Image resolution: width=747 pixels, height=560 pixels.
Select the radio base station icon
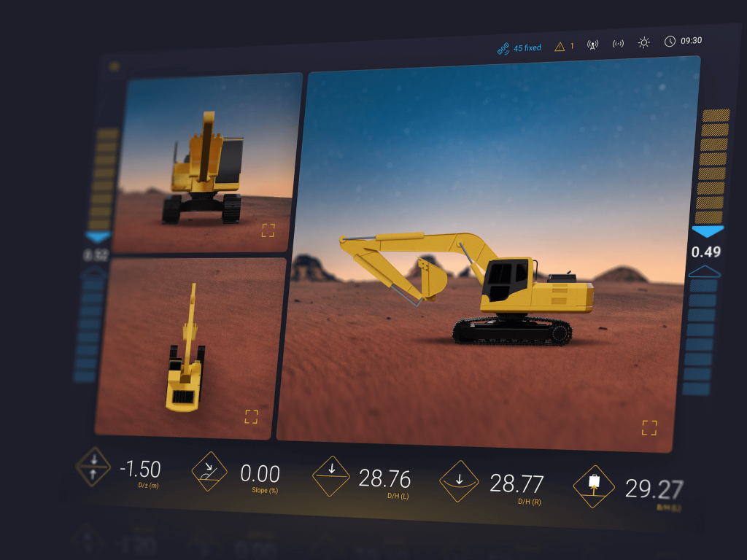click(592, 43)
